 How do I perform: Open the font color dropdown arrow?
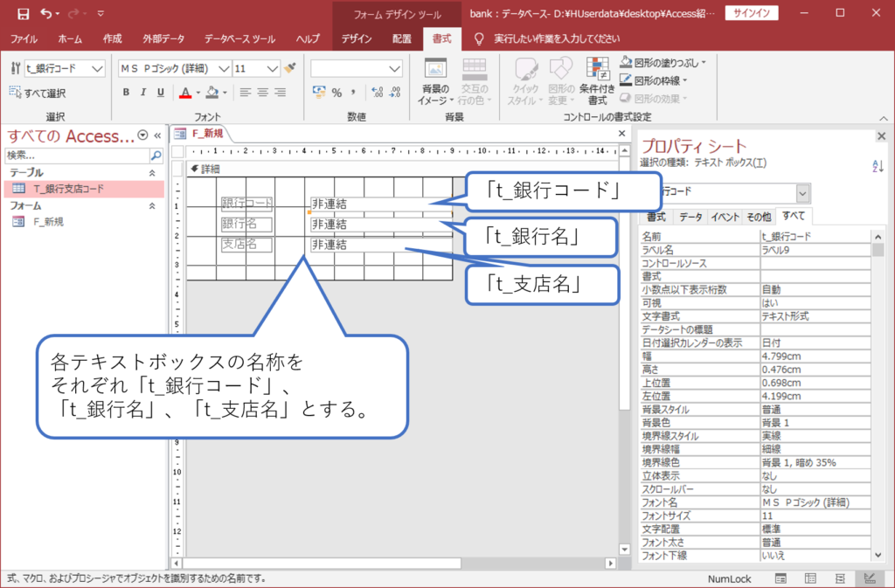(x=198, y=93)
